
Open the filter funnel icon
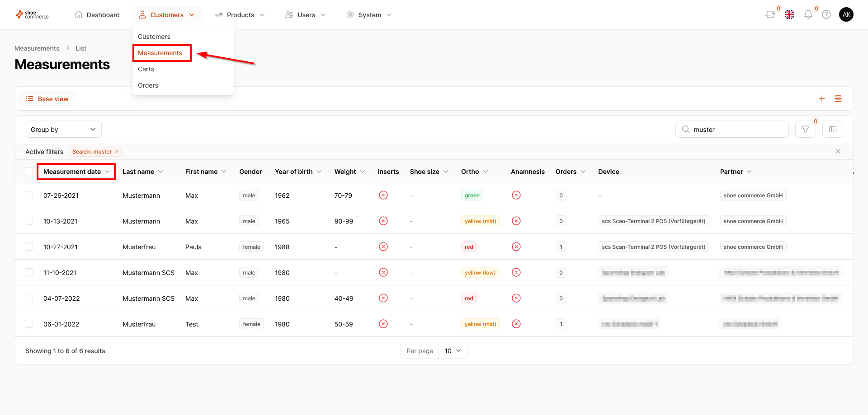point(806,129)
